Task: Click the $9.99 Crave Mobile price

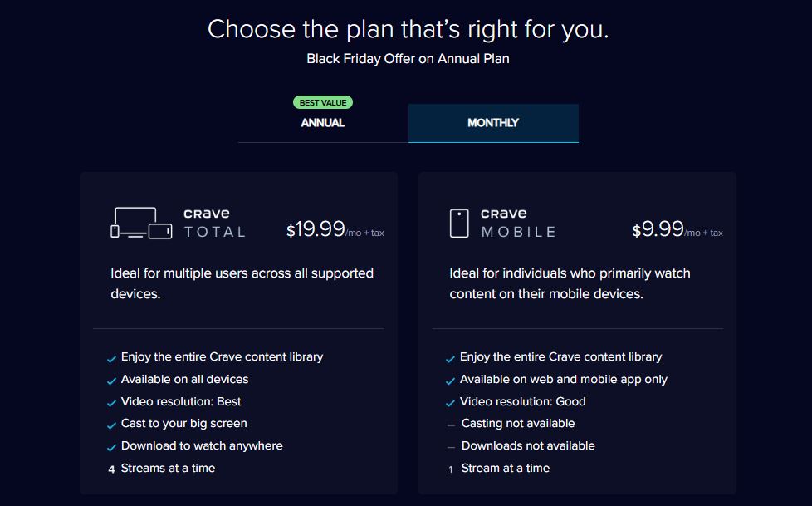Action: [x=658, y=230]
